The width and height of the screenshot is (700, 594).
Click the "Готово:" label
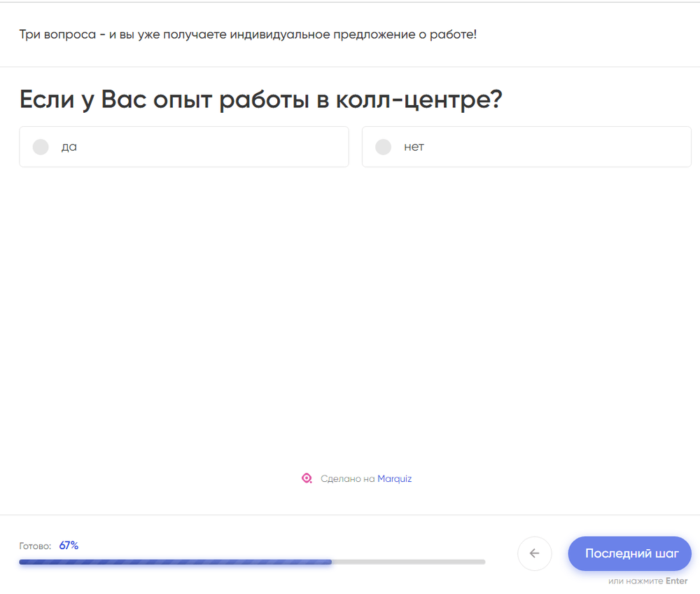pyautogui.click(x=35, y=546)
